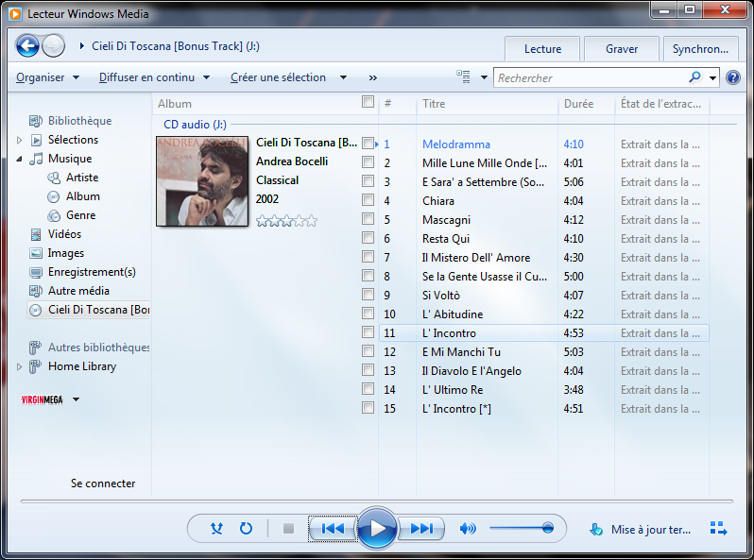Switch to the Graver tab
Viewport: 754px width, 560px height.
coord(622,49)
